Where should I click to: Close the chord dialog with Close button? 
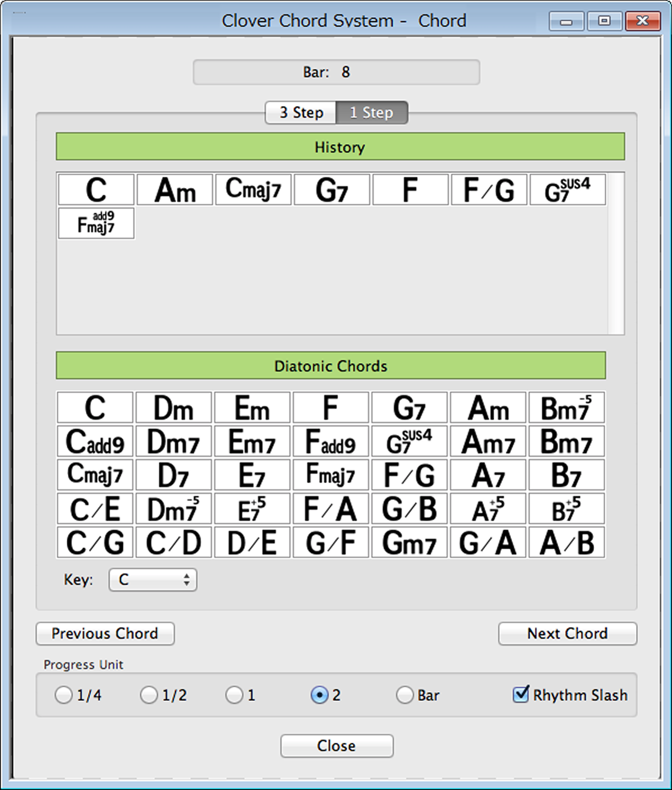[x=337, y=746]
